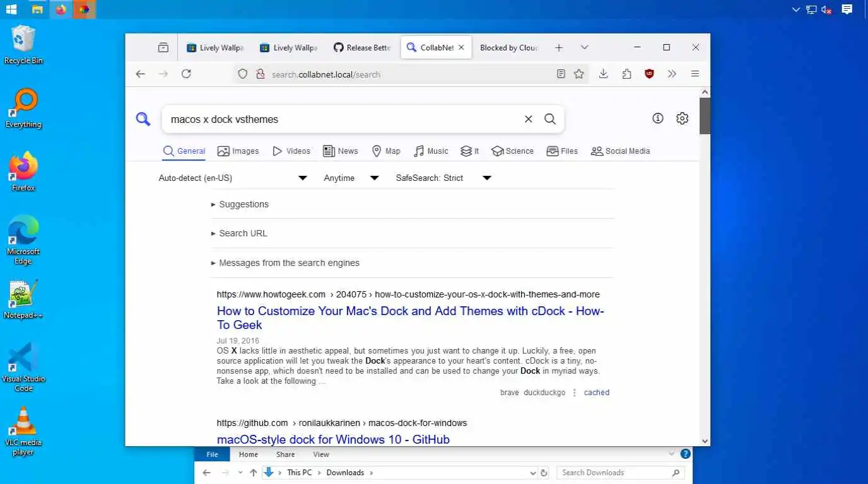The height and width of the screenshot is (484, 868).
Task: Open the Firefox View icon in tab bar
Action: (x=163, y=47)
